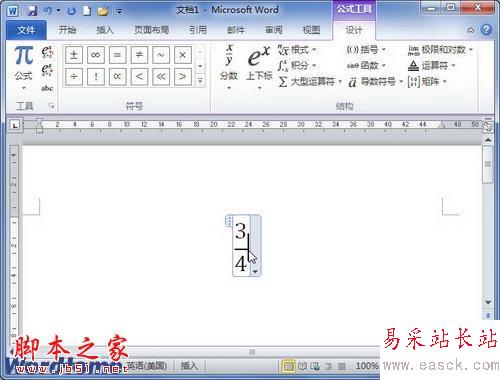Click the equation move handle at top-left

pyautogui.click(x=229, y=221)
